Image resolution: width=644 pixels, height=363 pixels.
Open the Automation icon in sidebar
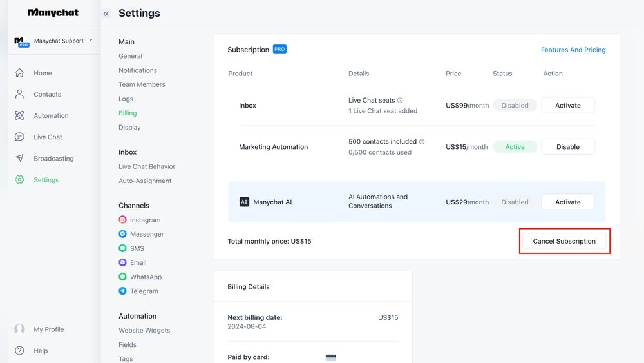click(19, 115)
